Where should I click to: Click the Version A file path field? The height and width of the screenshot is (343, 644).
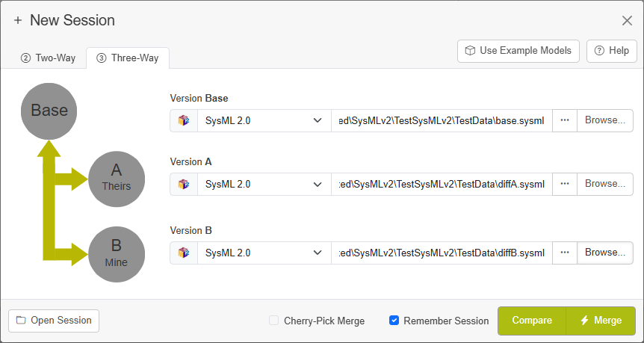click(442, 184)
